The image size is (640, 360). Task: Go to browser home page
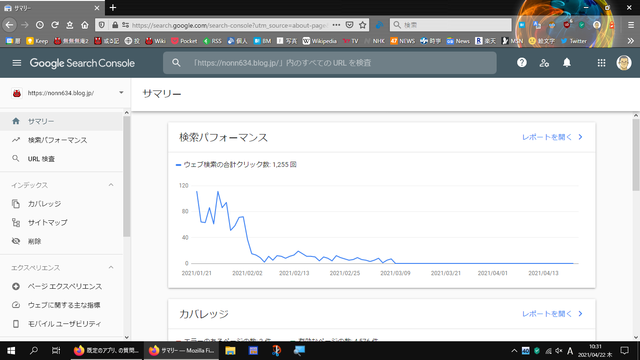84,25
